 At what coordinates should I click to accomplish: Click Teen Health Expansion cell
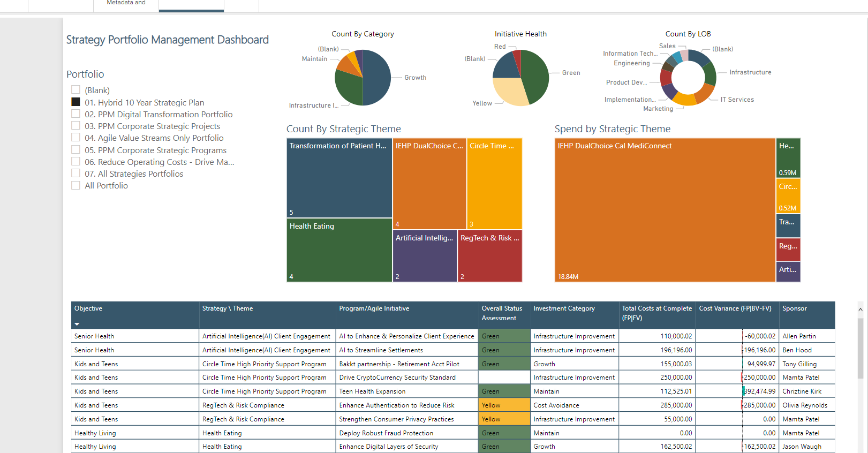[406, 391]
